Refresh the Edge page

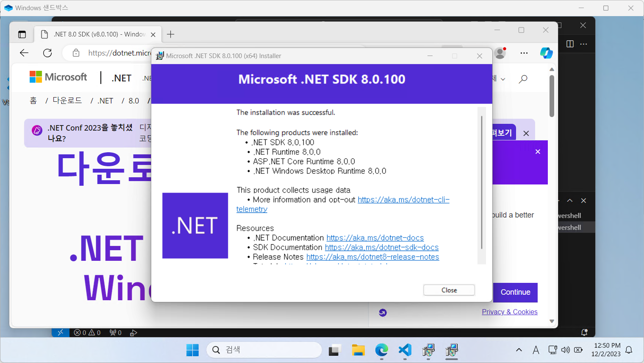click(x=47, y=53)
